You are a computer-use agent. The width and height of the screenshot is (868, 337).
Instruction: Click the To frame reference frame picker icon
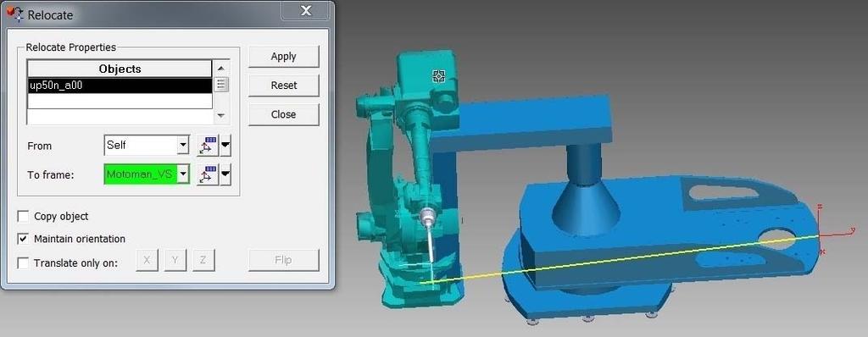click(x=208, y=175)
